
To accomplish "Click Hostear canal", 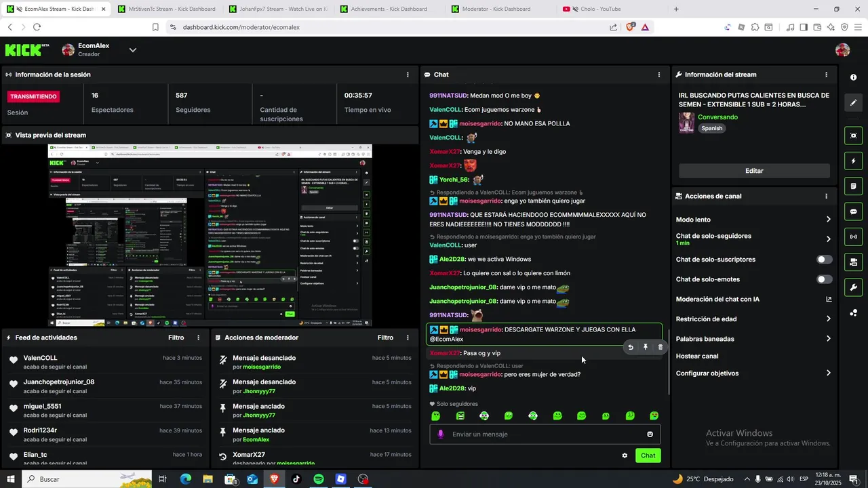I will [x=697, y=356].
